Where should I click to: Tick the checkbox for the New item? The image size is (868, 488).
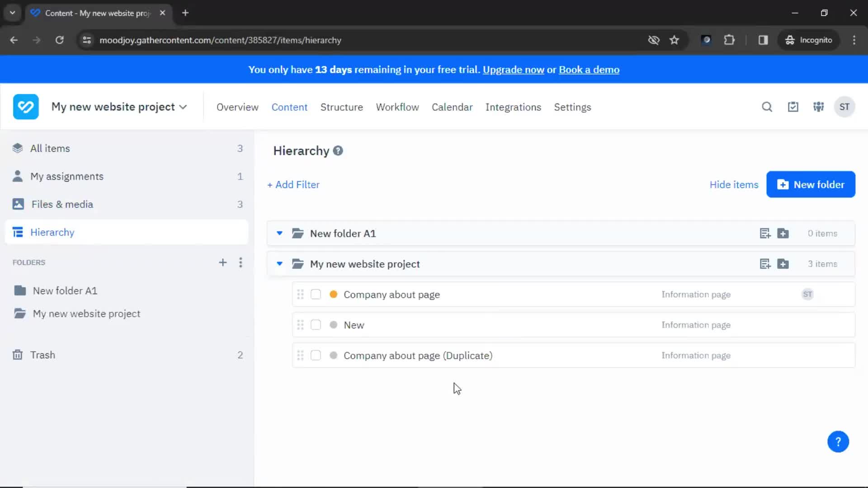316,325
